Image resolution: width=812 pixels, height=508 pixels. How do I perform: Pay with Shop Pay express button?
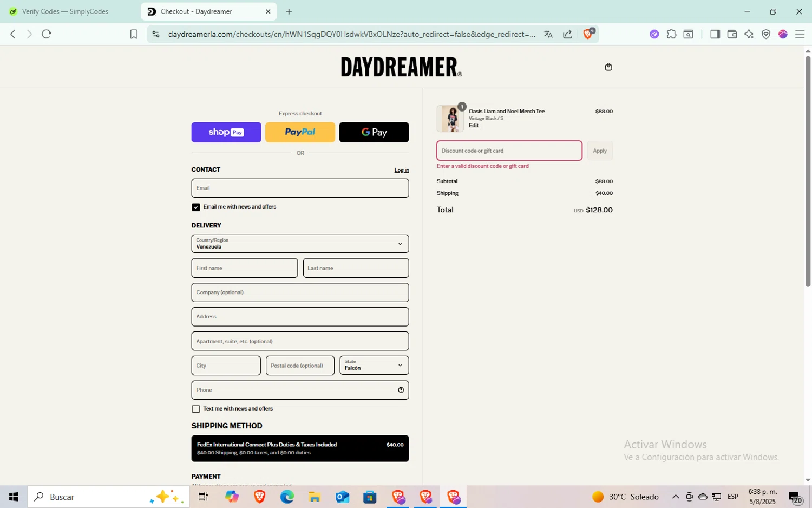(x=226, y=132)
